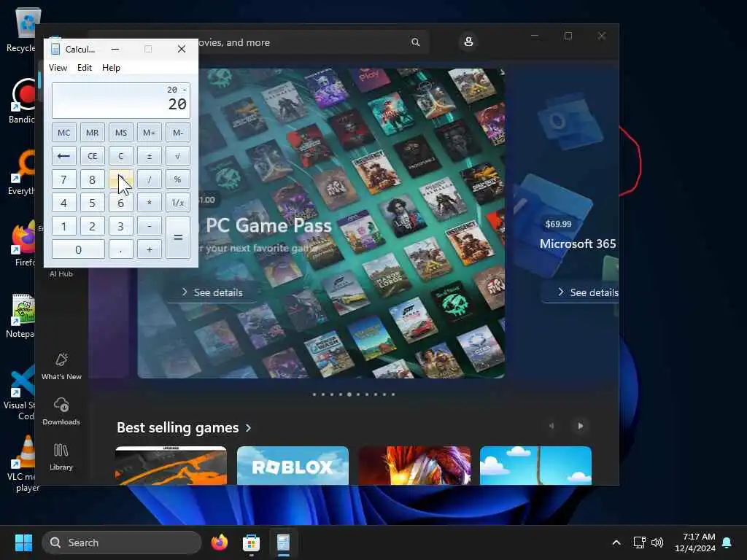Screen dimensions: 747x560
Task: Open the Store account profile icon
Action: click(x=468, y=42)
